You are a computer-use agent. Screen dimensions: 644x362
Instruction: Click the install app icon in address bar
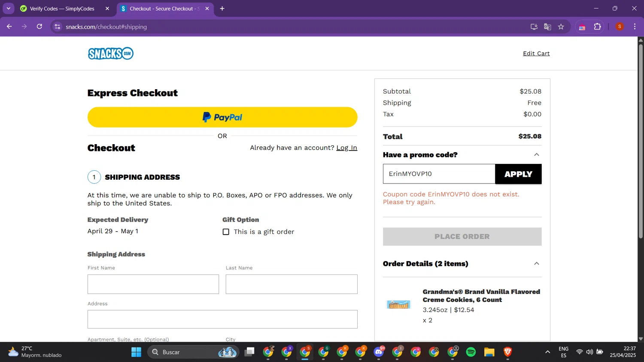click(534, 27)
